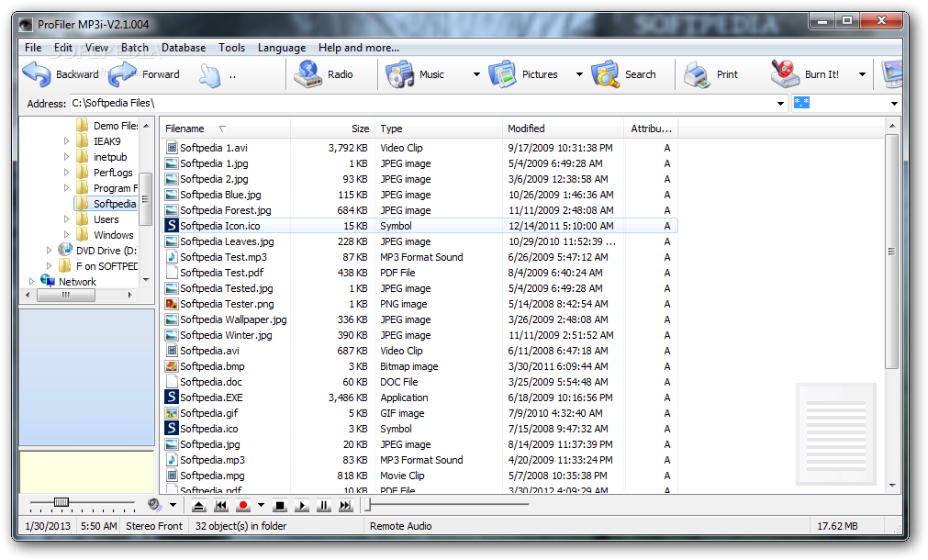Image resolution: width=928 pixels, height=560 pixels.
Task: Open the Pictures dropdown arrow
Action: click(579, 74)
